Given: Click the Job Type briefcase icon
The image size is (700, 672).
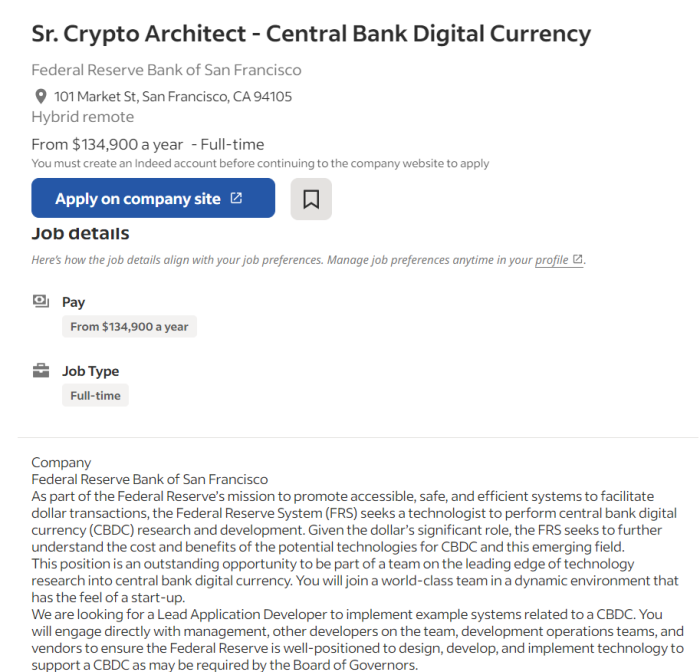Looking at the screenshot, I should pos(41,370).
